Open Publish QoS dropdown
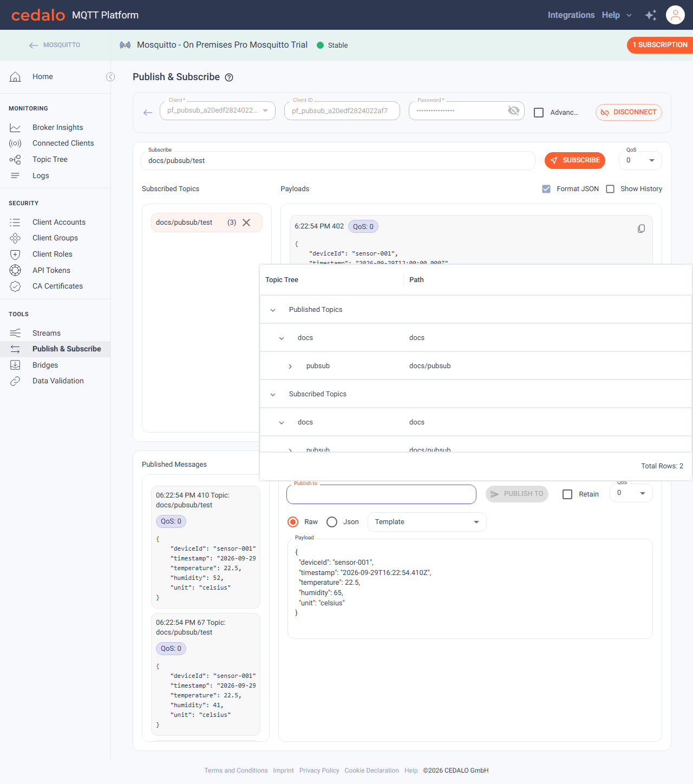 click(631, 493)
